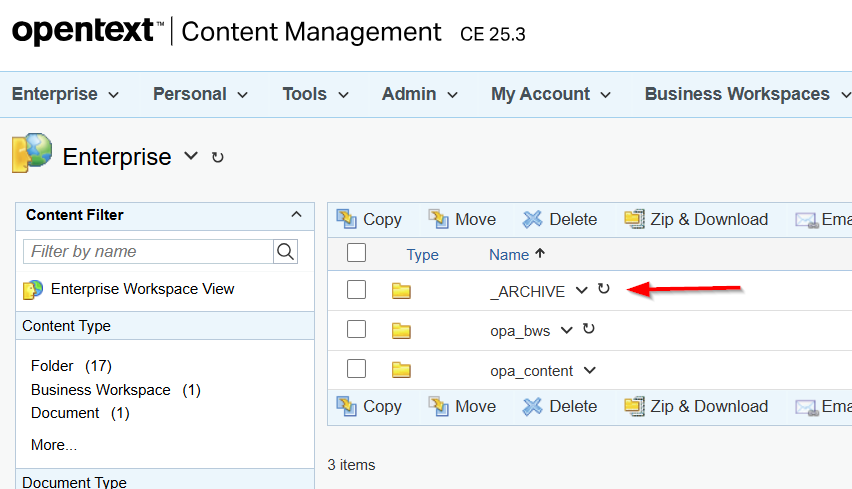
Task: Open the Enterprise menu
Action: pyautogui.click(x=66, y=94)
